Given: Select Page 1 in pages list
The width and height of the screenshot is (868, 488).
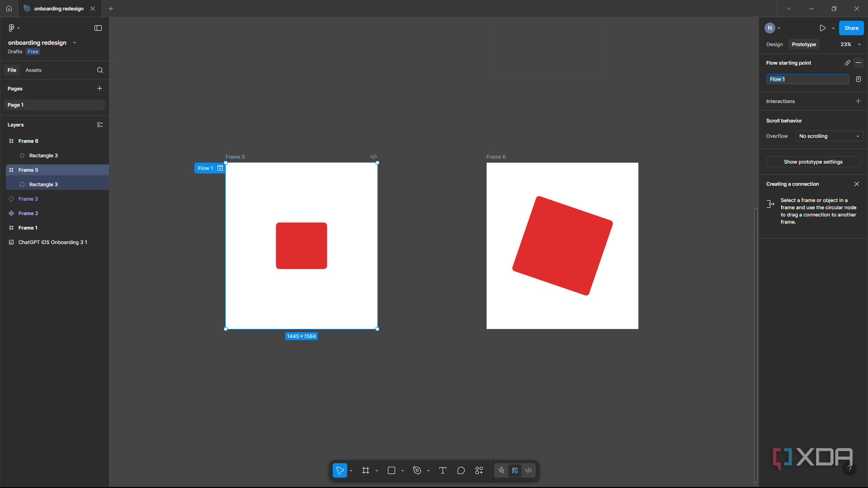Looking at the screenshot, I should coord(55,105).
